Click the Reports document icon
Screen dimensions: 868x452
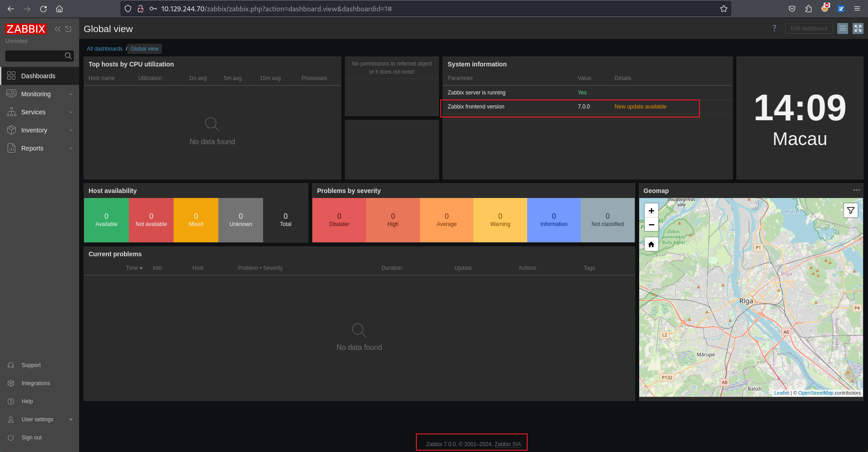[11, 148]
